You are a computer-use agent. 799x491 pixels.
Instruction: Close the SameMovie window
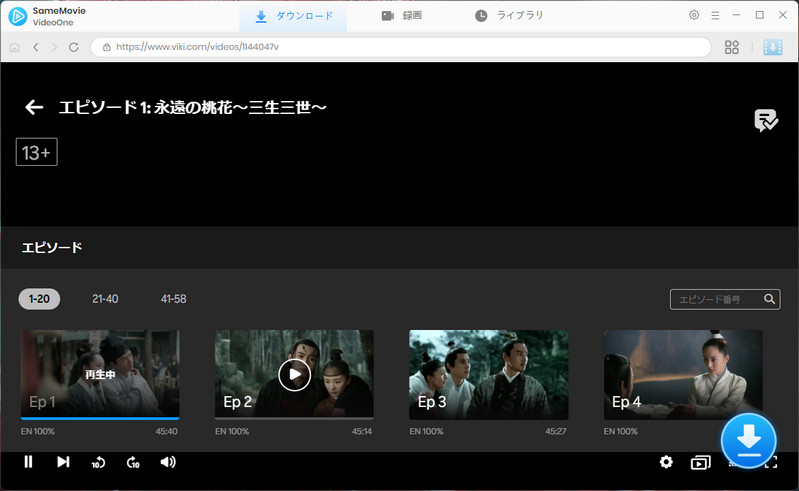click(x=783, y=15)
